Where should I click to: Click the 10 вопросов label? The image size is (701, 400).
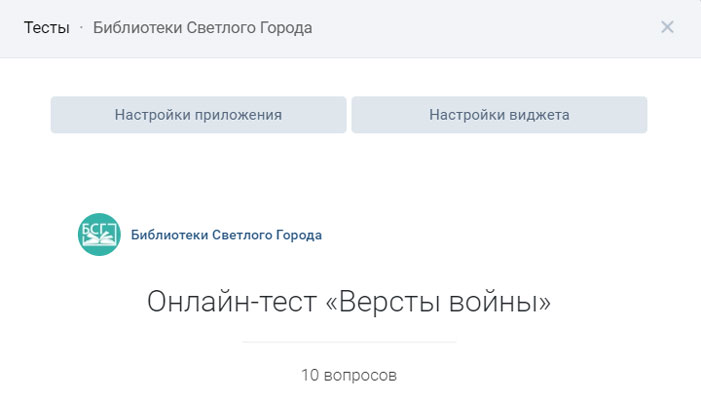(349, 375)
